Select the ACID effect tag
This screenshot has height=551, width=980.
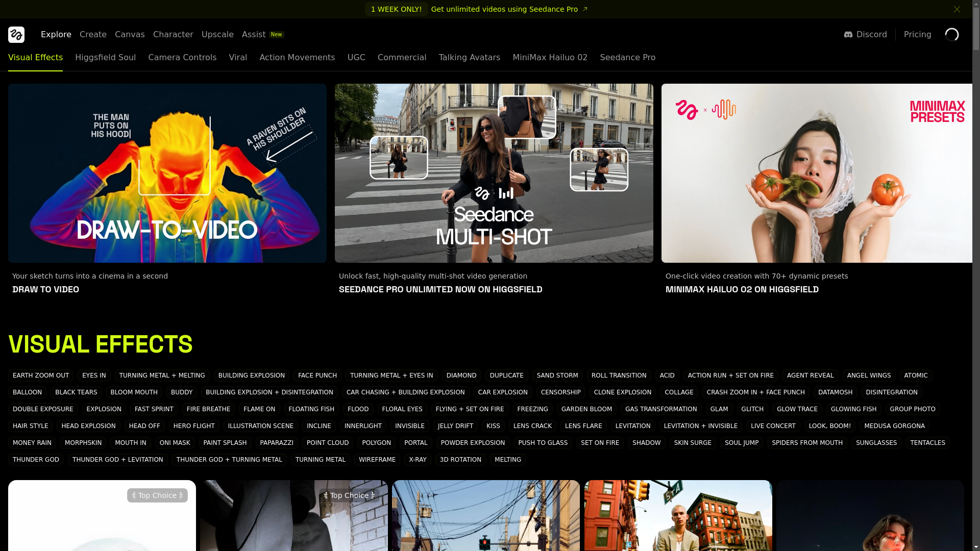(x=667, y=375)
